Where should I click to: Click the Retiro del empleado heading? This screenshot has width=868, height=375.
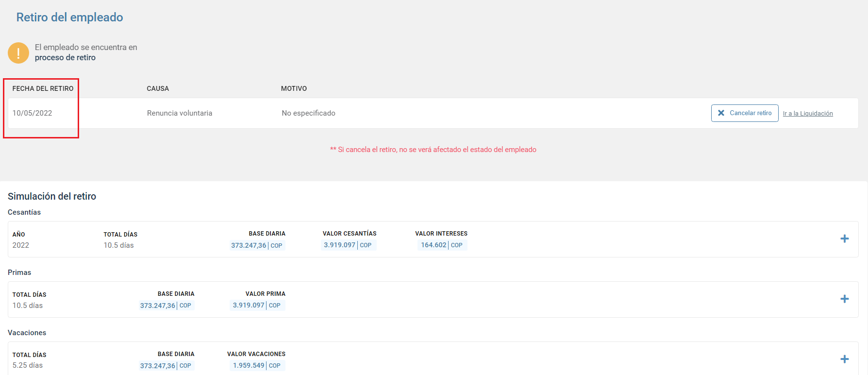pos(69,17)
